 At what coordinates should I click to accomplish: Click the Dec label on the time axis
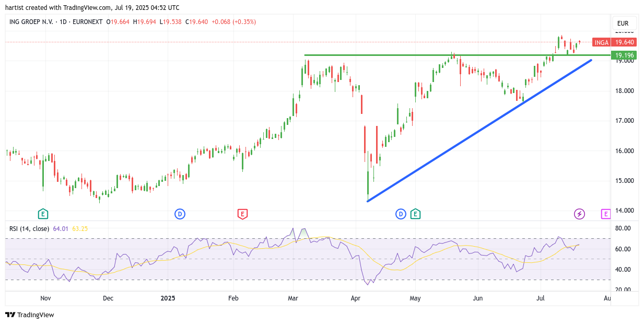(108, 298)
